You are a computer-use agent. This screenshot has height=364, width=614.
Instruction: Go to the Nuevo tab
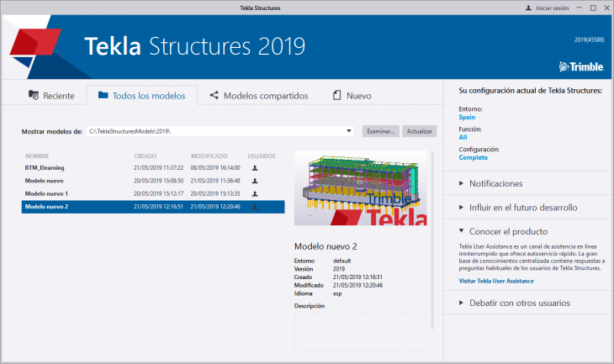coord(352,96)
